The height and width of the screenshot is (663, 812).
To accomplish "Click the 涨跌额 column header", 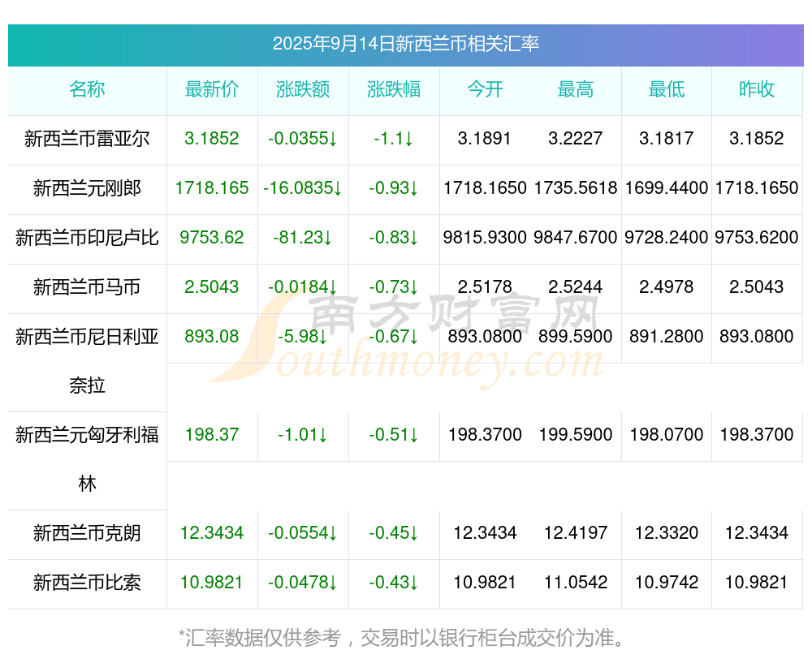I will click(303, 89).
